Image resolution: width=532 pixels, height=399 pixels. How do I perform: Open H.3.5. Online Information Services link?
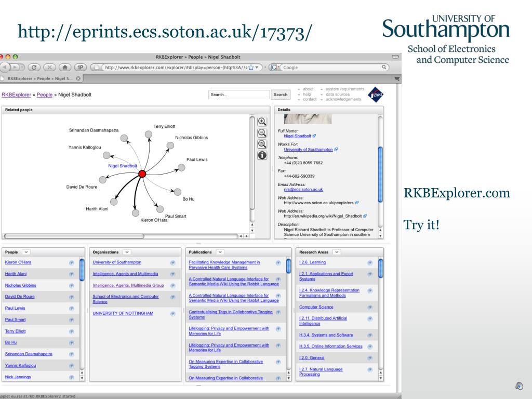[x=331, y=347]
